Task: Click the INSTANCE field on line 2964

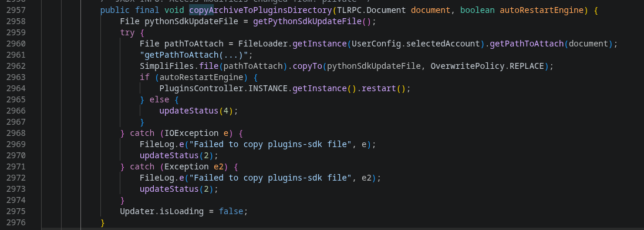Action: click(x=268, y=88)
